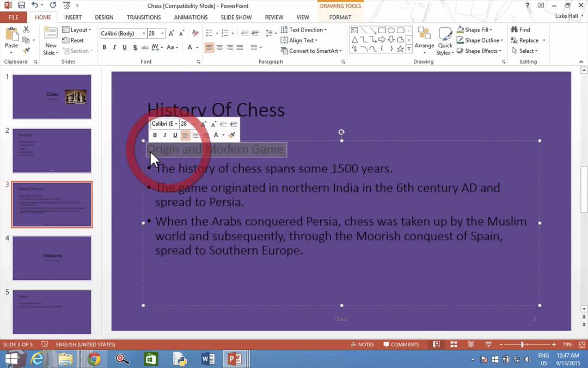
Task: Click the ribbon Font Color button
Action: click(190, 47)
